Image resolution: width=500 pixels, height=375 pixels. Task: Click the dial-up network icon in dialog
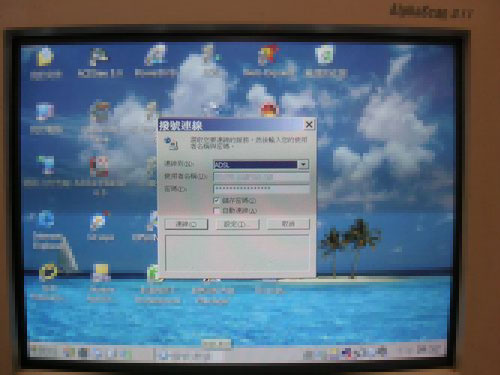point(172,143)
